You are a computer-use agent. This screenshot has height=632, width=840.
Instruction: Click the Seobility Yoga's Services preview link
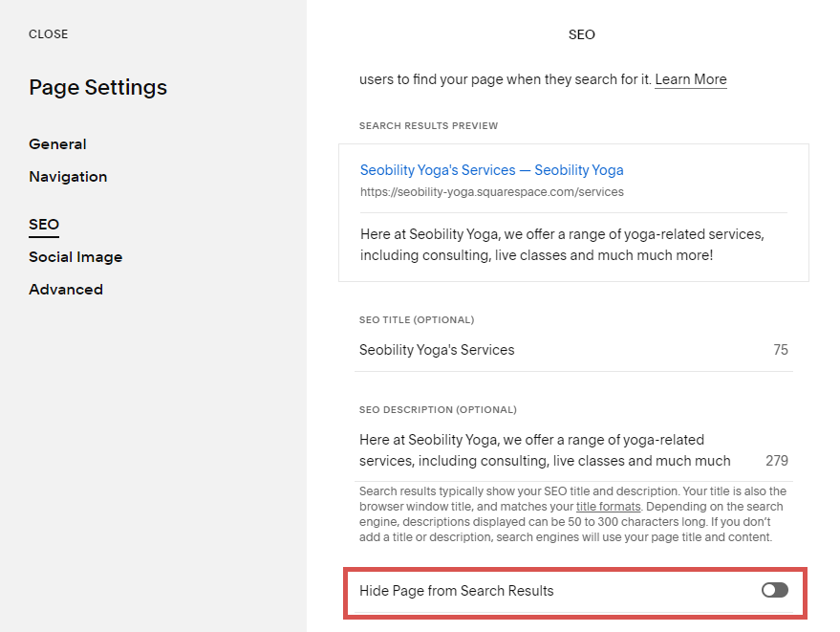point(491,169)
